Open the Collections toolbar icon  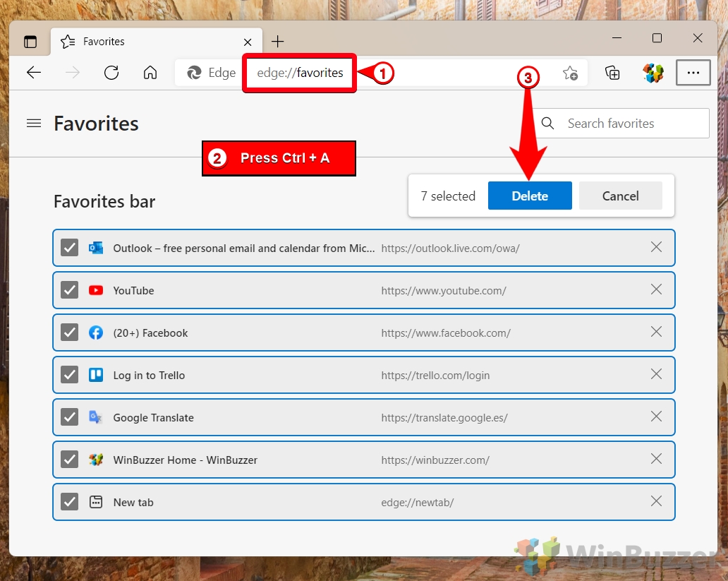pyautogui.click(x=612, y=73)
